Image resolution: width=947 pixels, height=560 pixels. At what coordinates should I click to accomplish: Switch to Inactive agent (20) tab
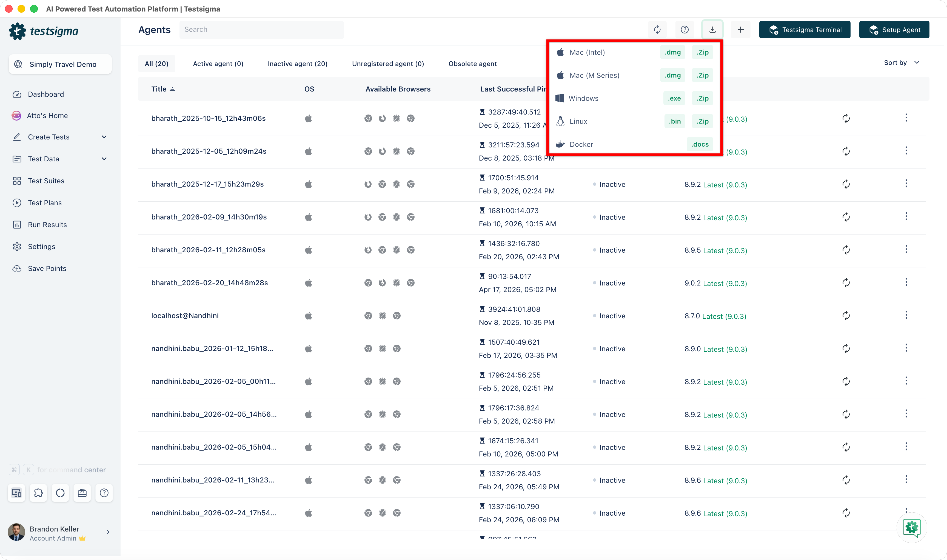pyautogui.click(x=297, y=64)
